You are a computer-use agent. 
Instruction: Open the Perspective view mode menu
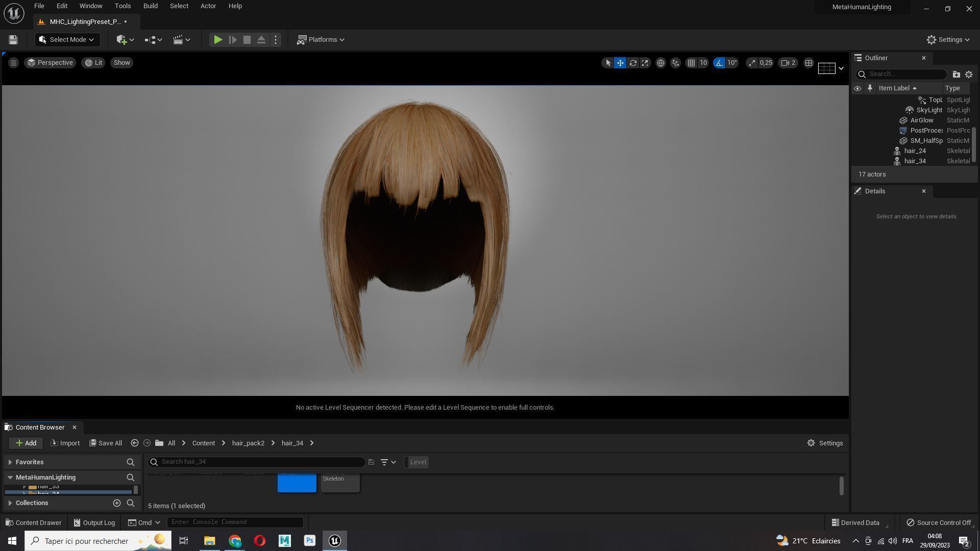click(x=50, y=63)
